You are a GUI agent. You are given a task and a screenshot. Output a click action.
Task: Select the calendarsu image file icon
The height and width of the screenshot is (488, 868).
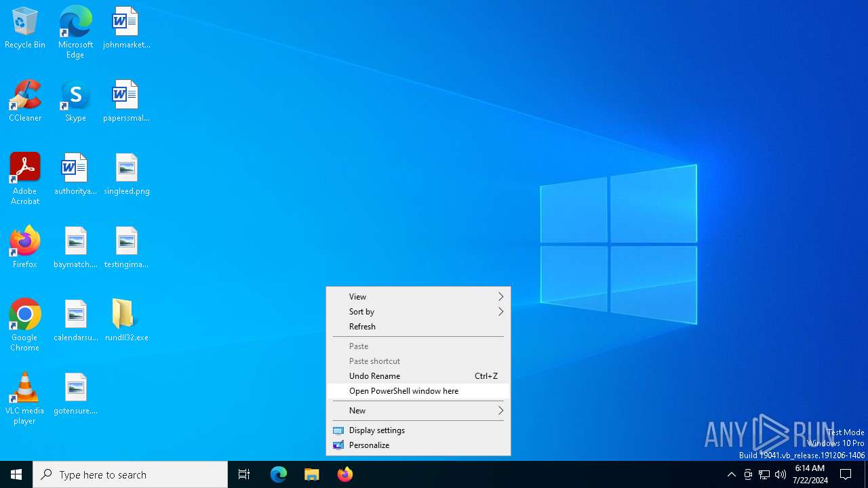point(75,321)
